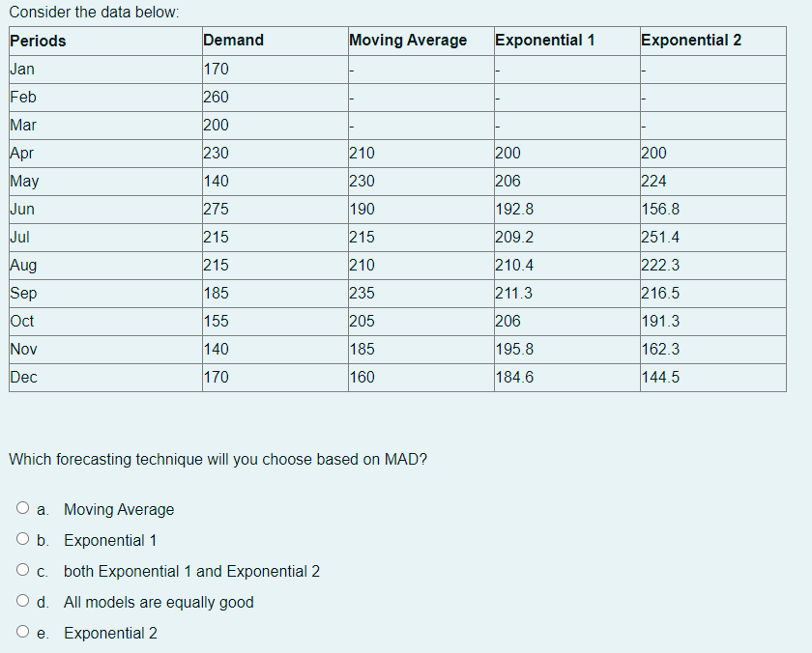Click the Periods column header
The image size is (812, 653).
click(x=37, y=41)
